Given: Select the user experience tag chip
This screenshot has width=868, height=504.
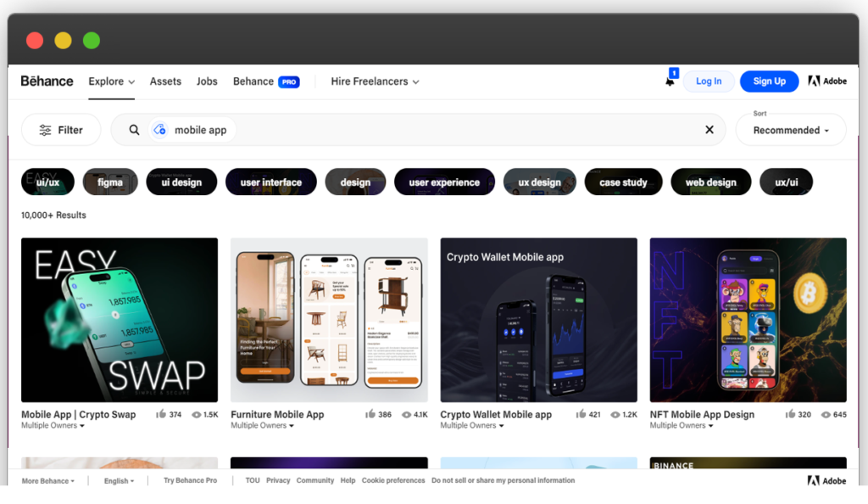Looking at the screenshot, I should pyautogui.click(x=444, y=182).
